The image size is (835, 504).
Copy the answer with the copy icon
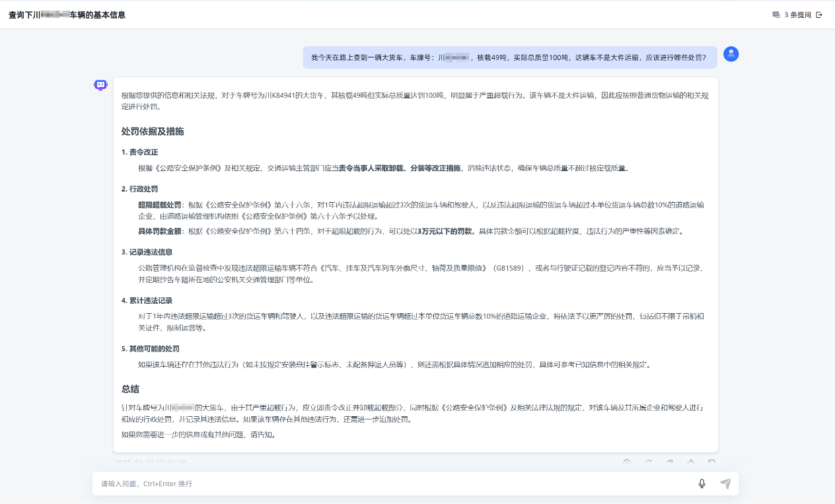click(x=669, y=462)
